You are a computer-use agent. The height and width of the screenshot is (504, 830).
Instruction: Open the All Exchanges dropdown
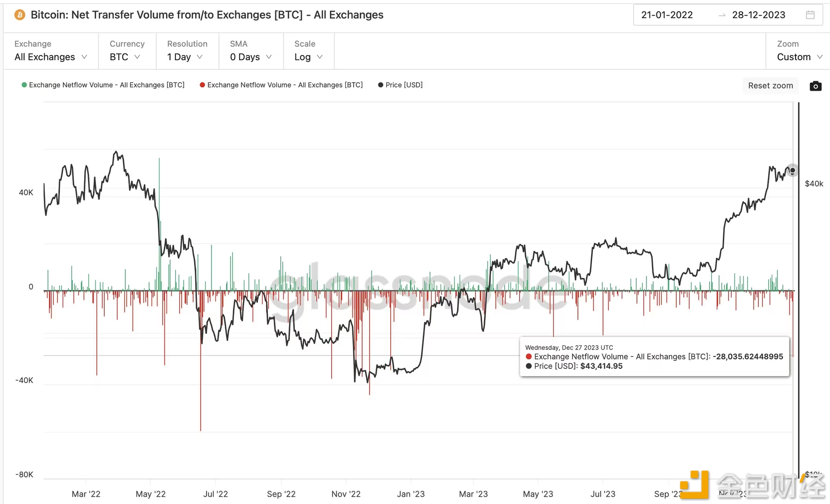click(50, 57)
